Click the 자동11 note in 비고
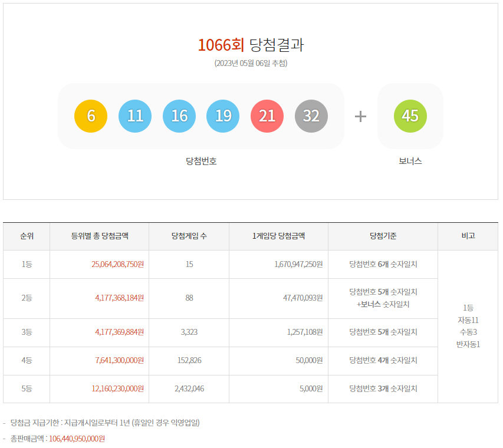503x448 pixels. coord(468,320)
